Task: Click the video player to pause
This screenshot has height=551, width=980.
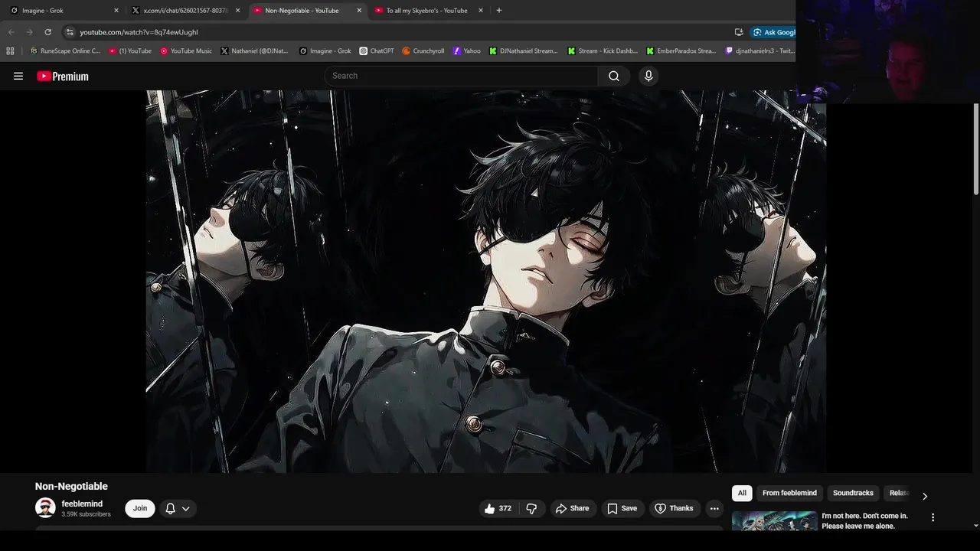Action: pyautogui.click(x=486, y=281)
